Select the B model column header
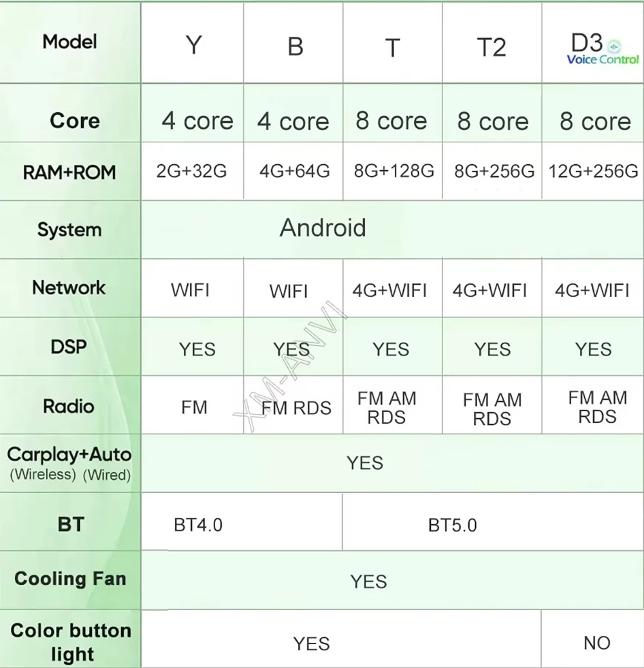This screenshot has height=668, width=644. [x=295, y=47]
